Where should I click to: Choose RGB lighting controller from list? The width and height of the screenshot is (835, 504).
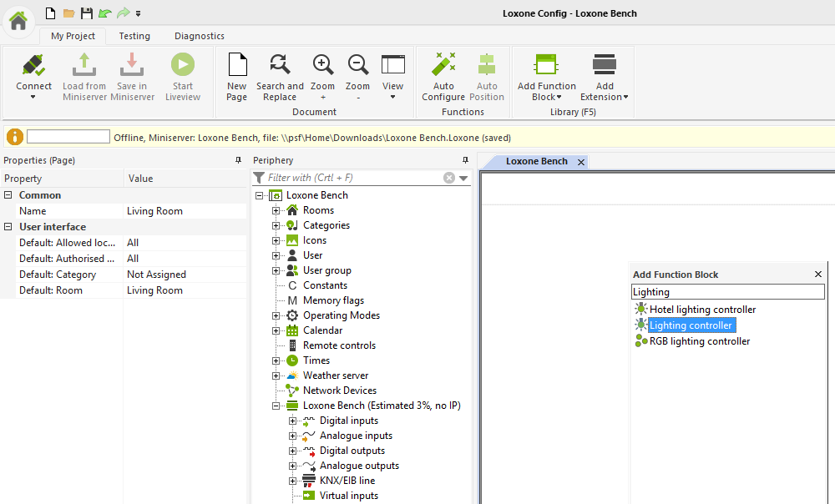(700, 341)
